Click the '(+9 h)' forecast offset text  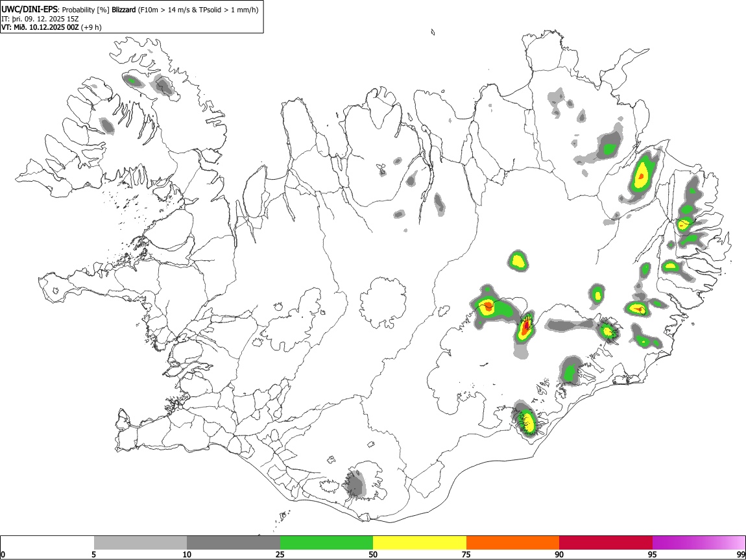(x=91, y=27)
